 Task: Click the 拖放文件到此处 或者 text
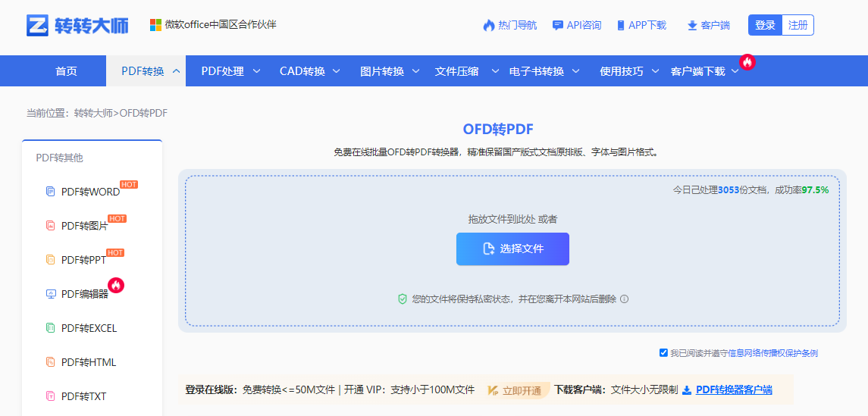click(x=512, y=219)
